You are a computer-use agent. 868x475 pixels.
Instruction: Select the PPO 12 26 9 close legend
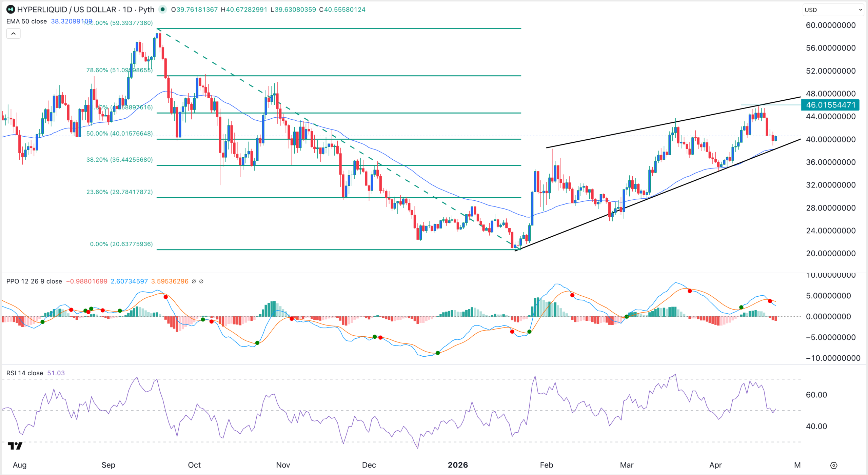coord(34,281)
